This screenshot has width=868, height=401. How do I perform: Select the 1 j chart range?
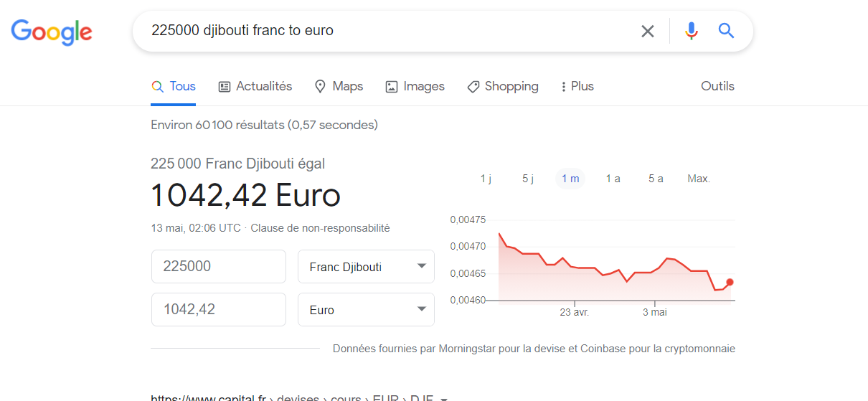click(486, 179)
